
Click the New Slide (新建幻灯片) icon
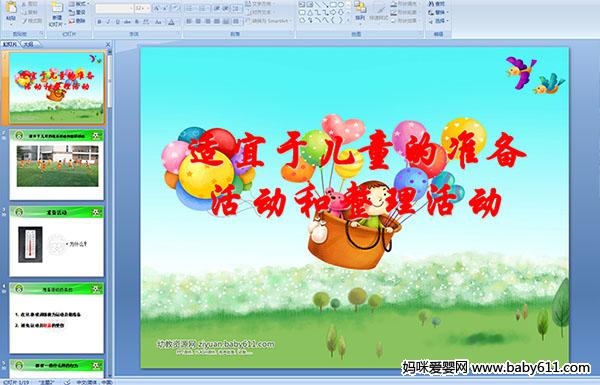click(57, 8)
